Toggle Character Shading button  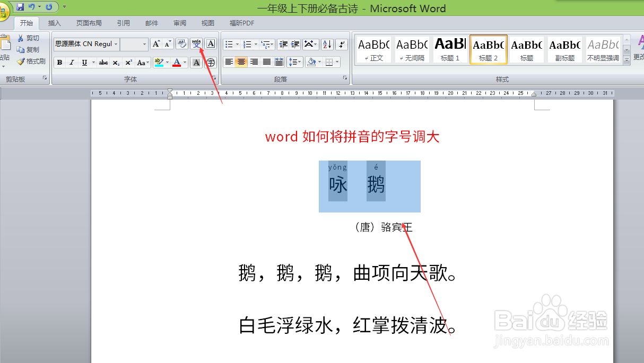pos(196,63)
